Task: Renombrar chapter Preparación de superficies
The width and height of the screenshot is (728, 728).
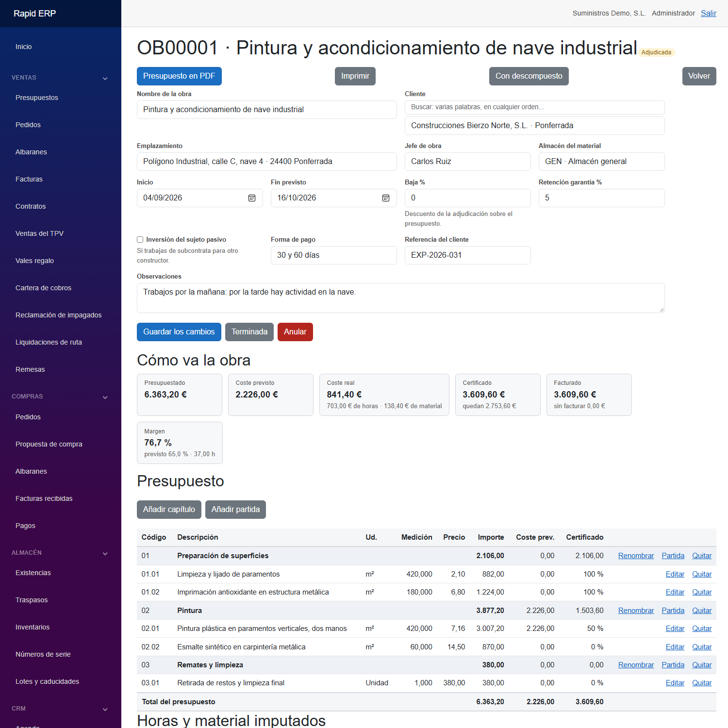Action: [x=636, y=556]
